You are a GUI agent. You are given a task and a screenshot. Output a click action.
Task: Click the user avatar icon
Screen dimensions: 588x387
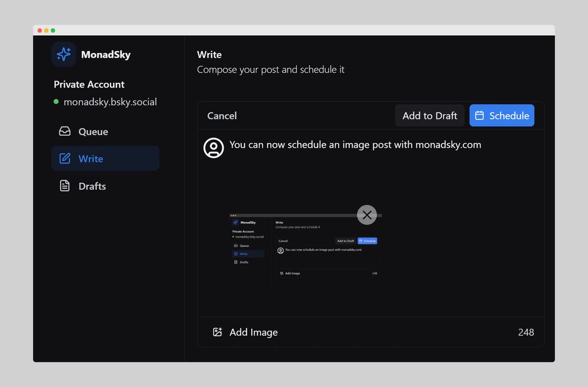pos(214,148)
